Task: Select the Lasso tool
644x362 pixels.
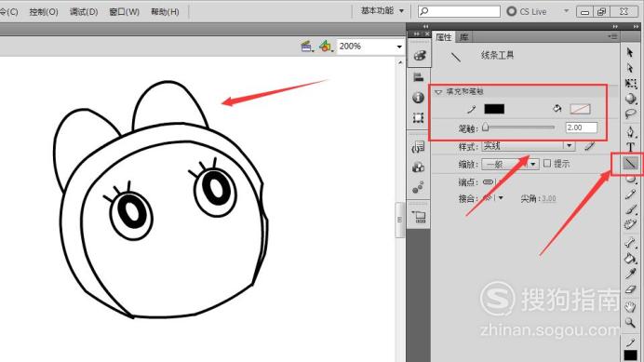Action: coord(630,114)
